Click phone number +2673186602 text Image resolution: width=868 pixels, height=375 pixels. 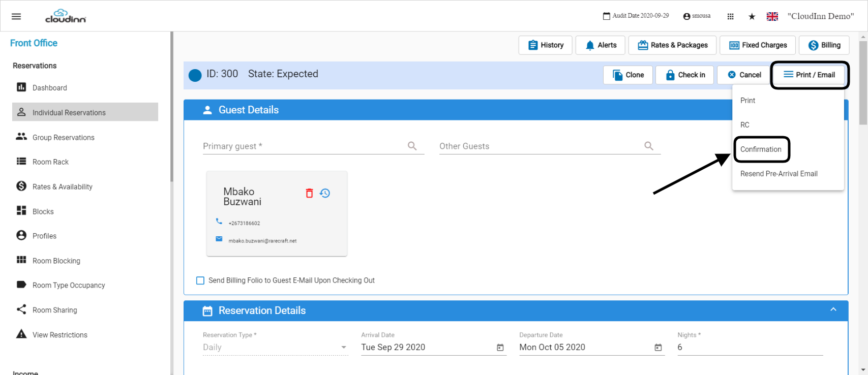[244, 223]
